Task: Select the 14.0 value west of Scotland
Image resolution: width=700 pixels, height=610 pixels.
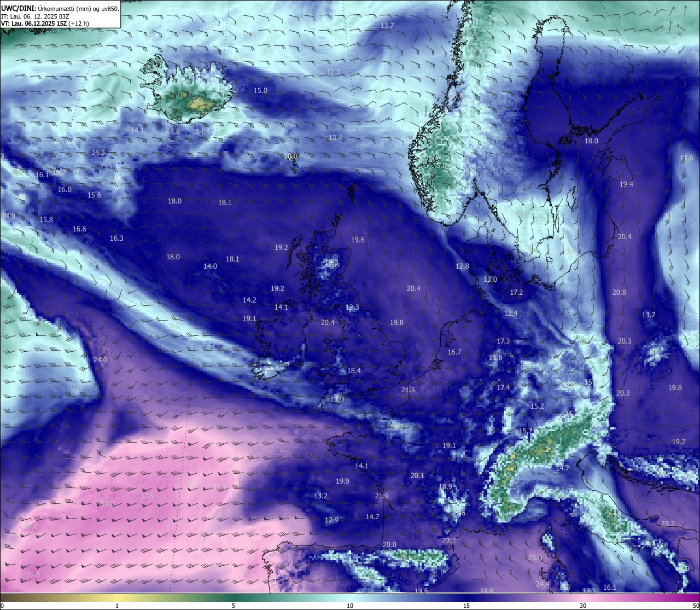Action: coord(210,266)
